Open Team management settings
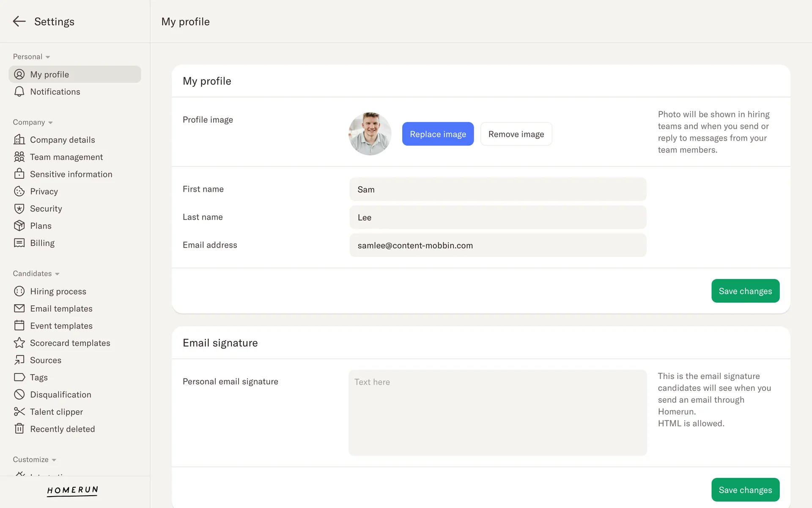812x508 pixels. click(x=66, y=157)
